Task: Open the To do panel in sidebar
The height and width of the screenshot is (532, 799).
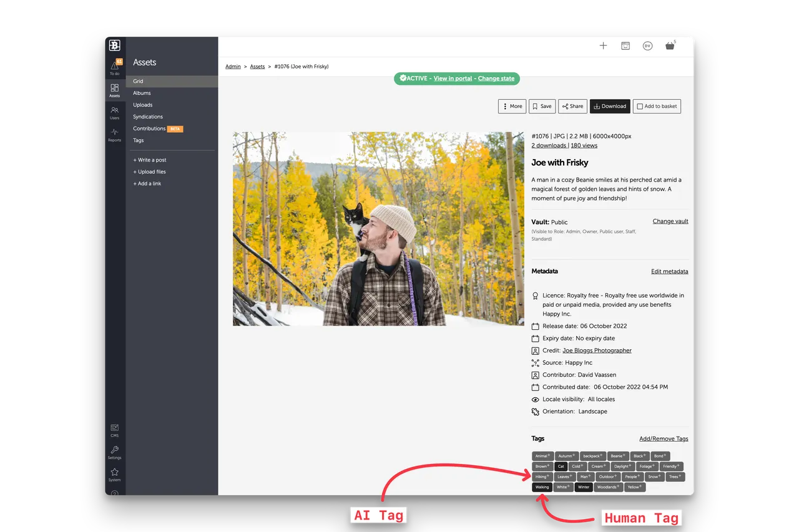Action: coord(114,66)
